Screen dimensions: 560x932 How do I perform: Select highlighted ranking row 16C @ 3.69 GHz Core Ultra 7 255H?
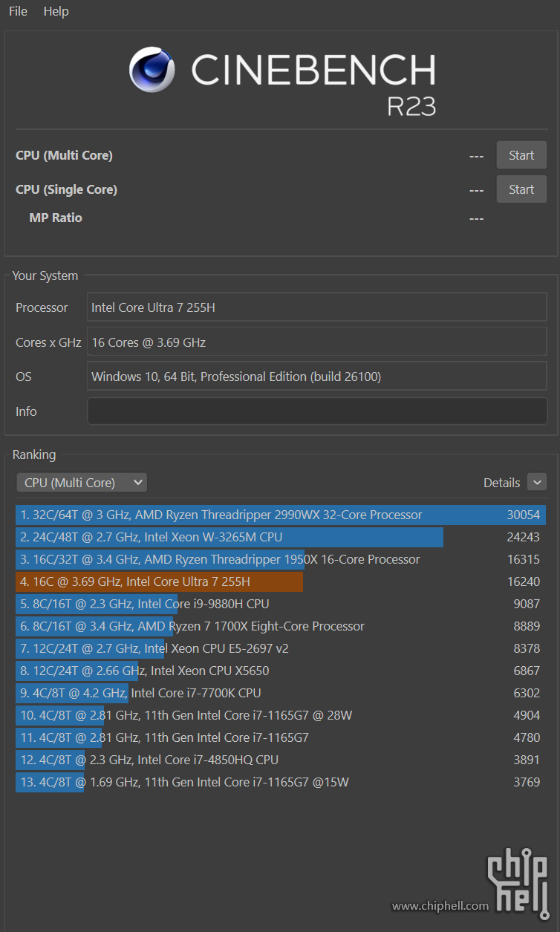pyautogui.click(x=281, y=581)
